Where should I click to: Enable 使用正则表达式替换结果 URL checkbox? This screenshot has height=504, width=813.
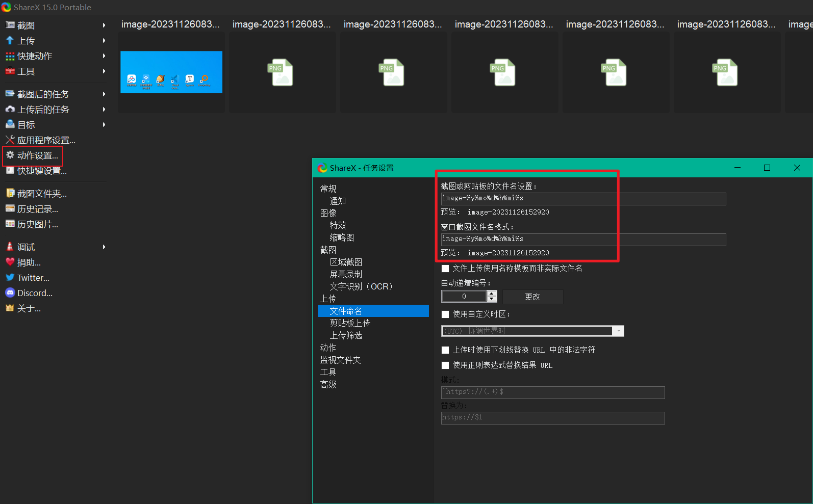click(445, 365)
